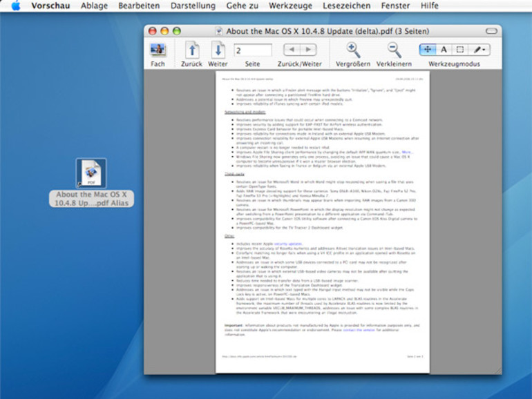532x399 pixels.
Task: Click the page number field showing 2
Action: click(253, 50)
